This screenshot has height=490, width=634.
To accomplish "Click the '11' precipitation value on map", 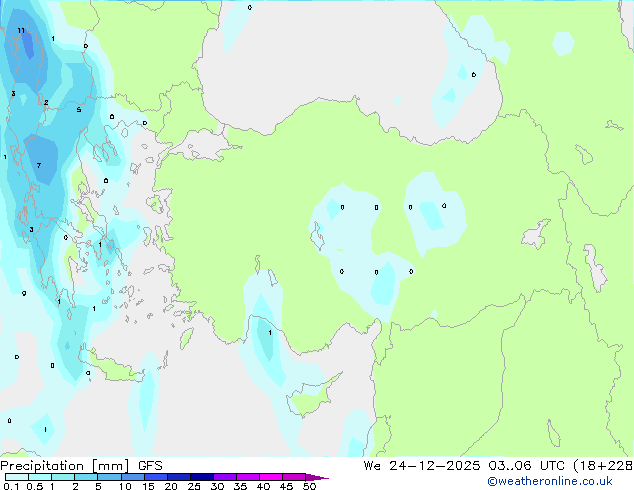I will 21,30.
